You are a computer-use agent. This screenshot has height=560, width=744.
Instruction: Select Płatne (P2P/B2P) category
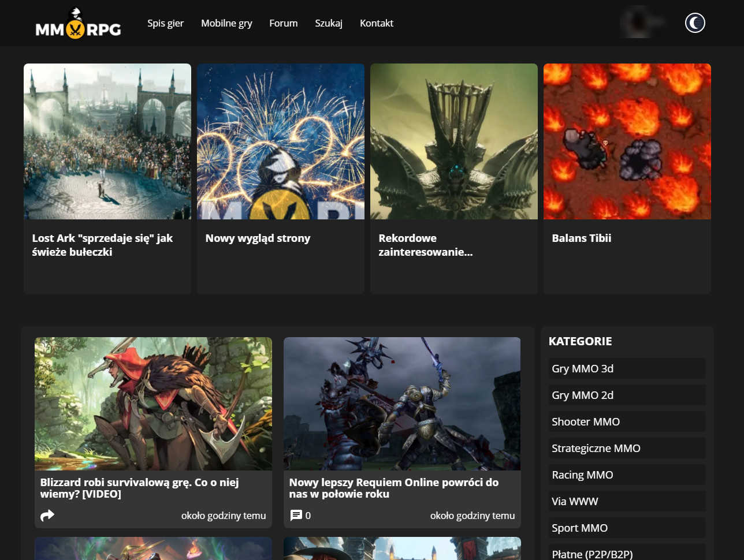point(627,552)
